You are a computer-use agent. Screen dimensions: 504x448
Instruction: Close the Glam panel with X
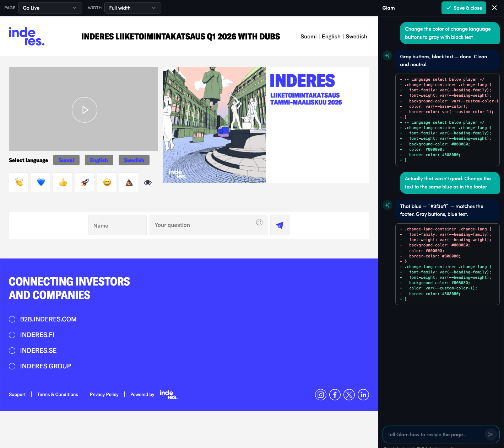tap(494, 8)
